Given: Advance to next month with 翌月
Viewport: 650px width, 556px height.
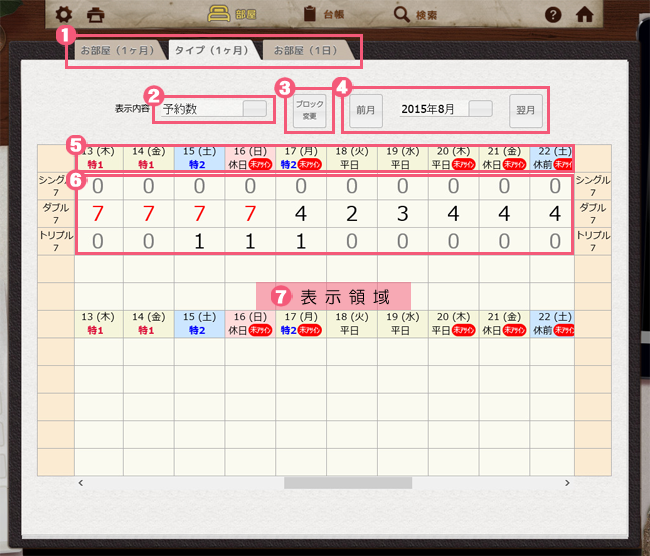Looking at the screenshot, I should (523, 110).
